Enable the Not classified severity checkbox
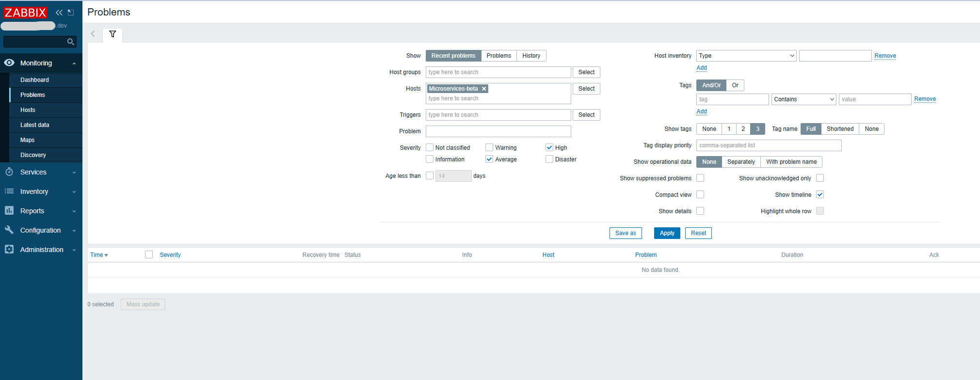The image size is (980, 380). 430,147
